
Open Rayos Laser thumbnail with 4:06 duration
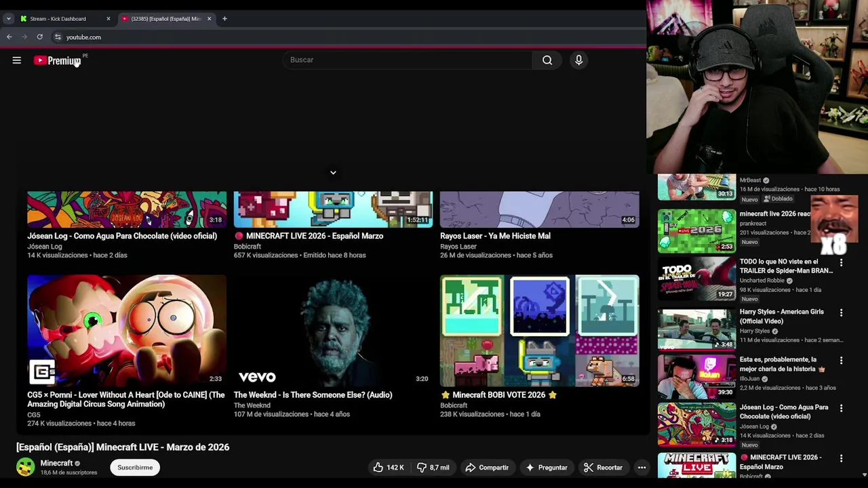[x=539, y=209]
